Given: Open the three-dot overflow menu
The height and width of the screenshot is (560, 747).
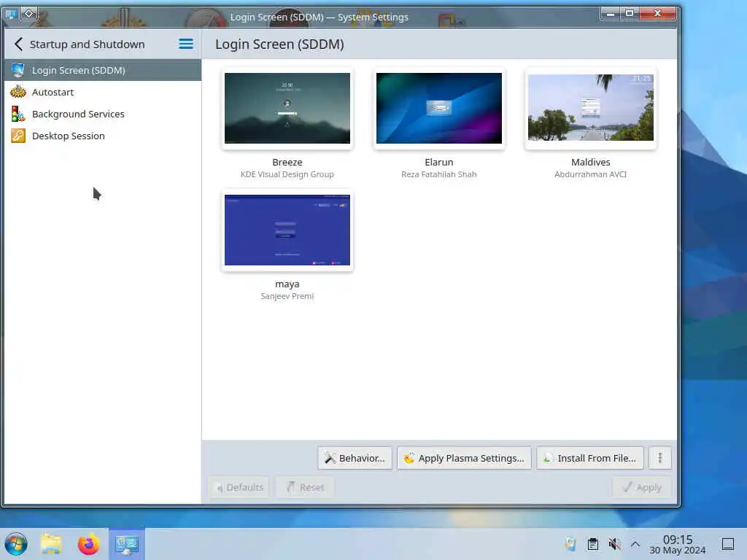Looking at the screenshot, I should click(x=659, y=458).
